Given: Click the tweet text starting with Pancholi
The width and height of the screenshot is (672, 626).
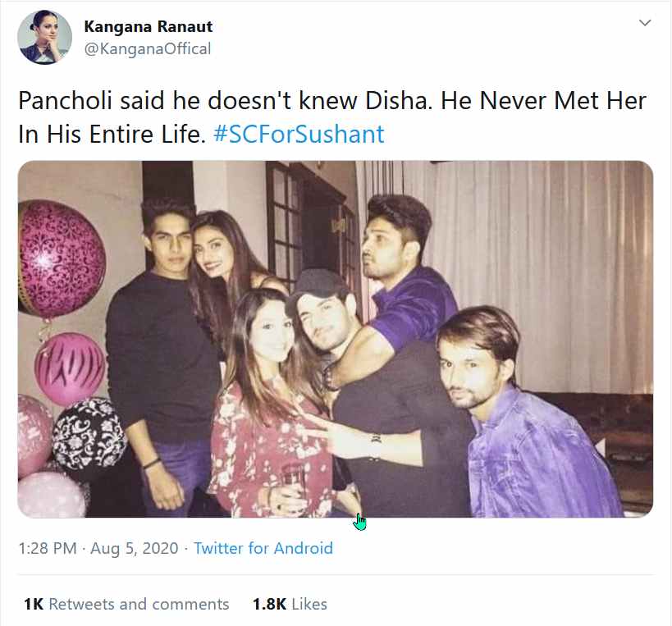Looking at the screenshot, I should (x=332, y=117).
